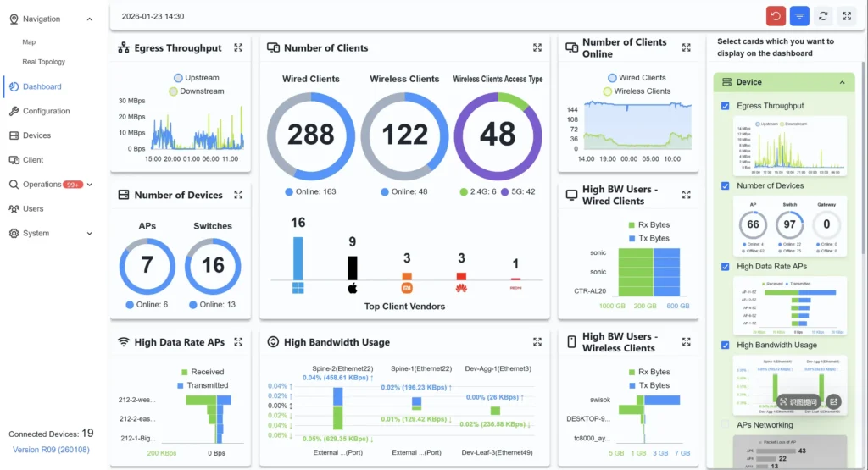Image resolution: width=868 pixels, height=470 pixels.
Task: Enable the APs Networking checkbox
Action: click(x=725, y=425)
